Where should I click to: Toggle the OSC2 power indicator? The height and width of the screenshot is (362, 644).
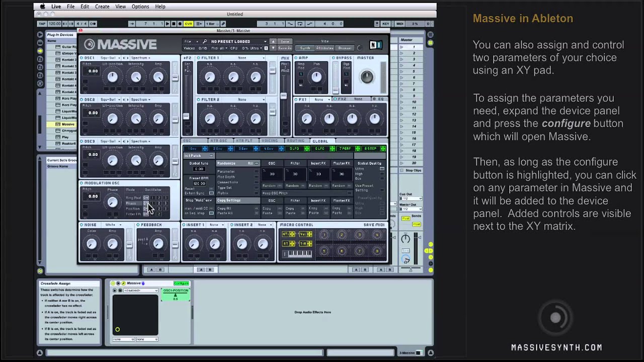tap(82, 100)
